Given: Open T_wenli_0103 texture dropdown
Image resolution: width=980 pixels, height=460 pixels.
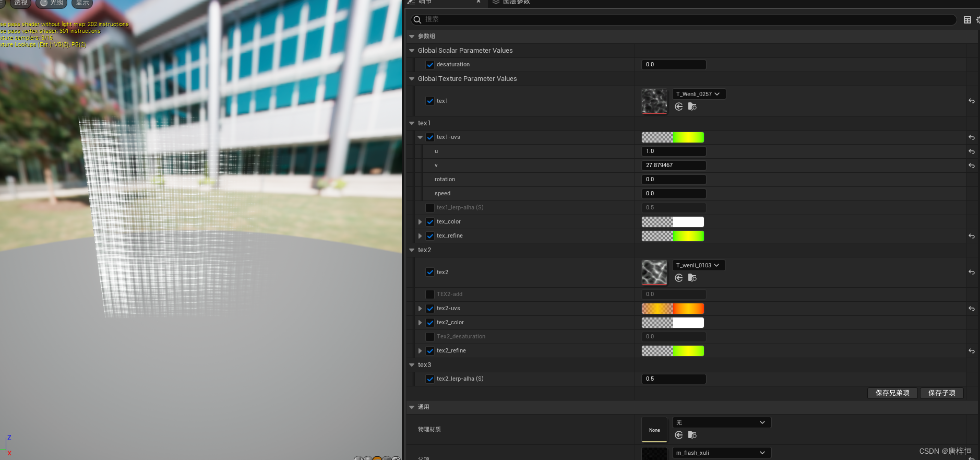Looking at the screenshot, I should [699, 265].
